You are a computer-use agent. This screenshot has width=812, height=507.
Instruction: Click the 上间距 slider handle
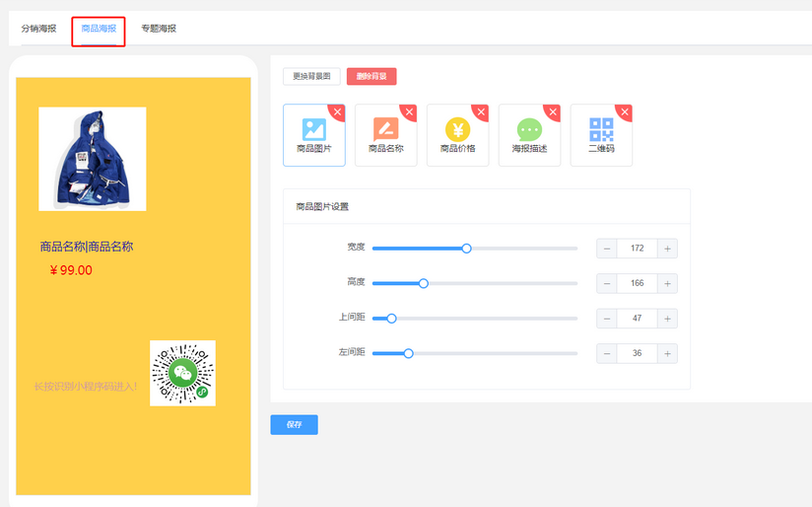[x=391, y=319]
